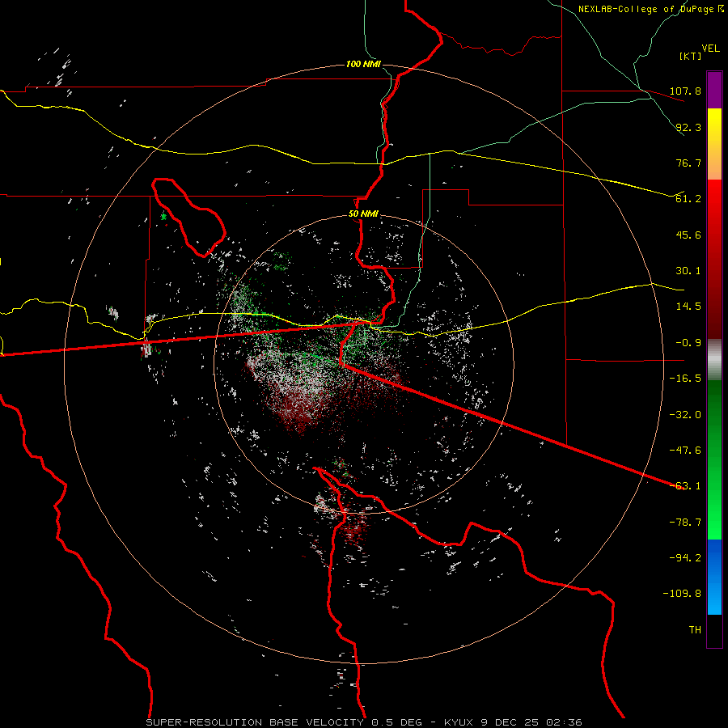
Task: Pick the gray near-zero color bar segment
Action: click(x=714, y=360)
